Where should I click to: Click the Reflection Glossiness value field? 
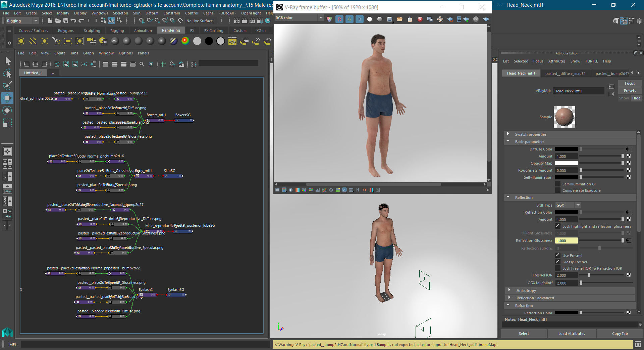point(566,240)
